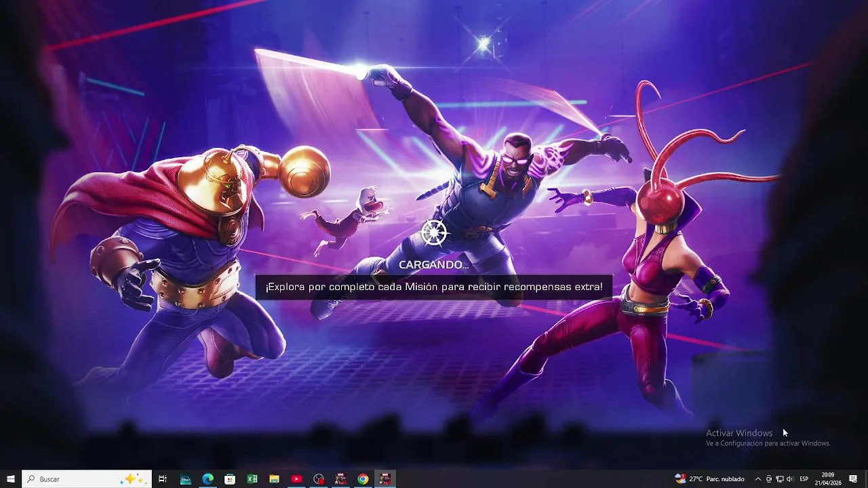Click the sparkle highlights icon in search box

click(x=132, y=479)
